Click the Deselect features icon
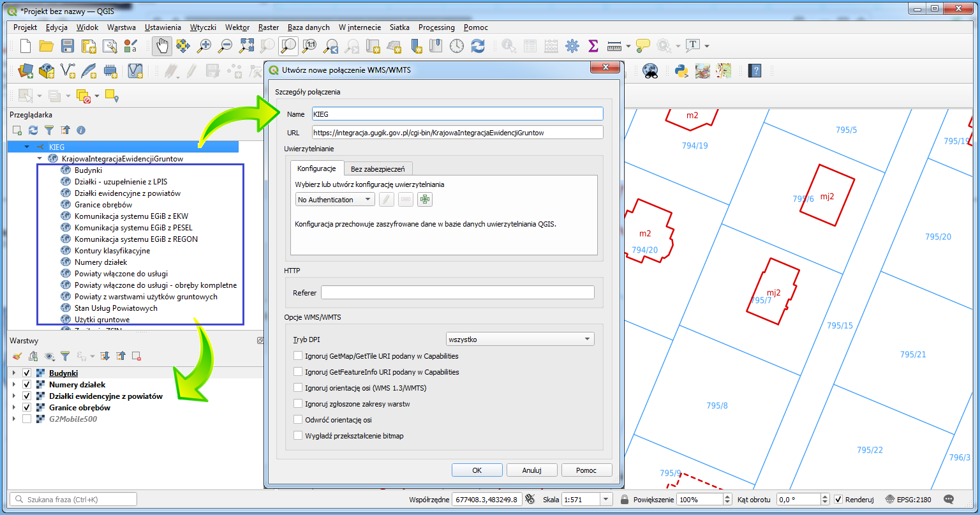Image resolution: width=980 pixels, height=515 pixels. 84,96
